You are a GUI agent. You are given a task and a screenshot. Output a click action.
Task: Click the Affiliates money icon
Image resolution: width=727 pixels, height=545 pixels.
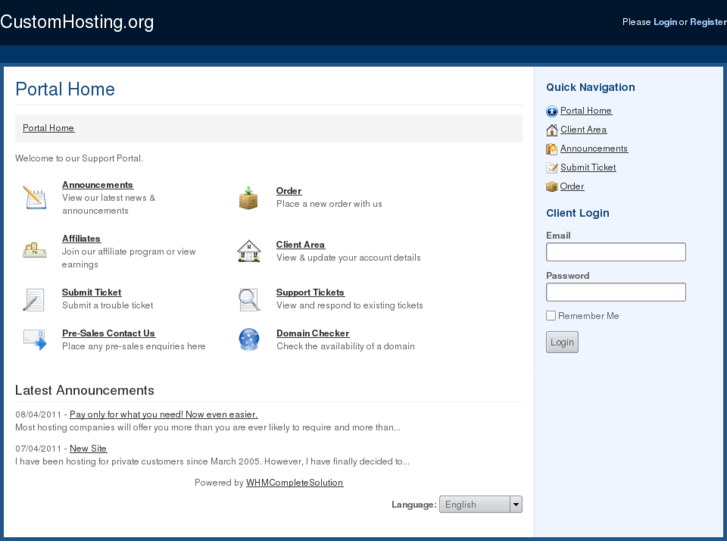pos(35,250)
